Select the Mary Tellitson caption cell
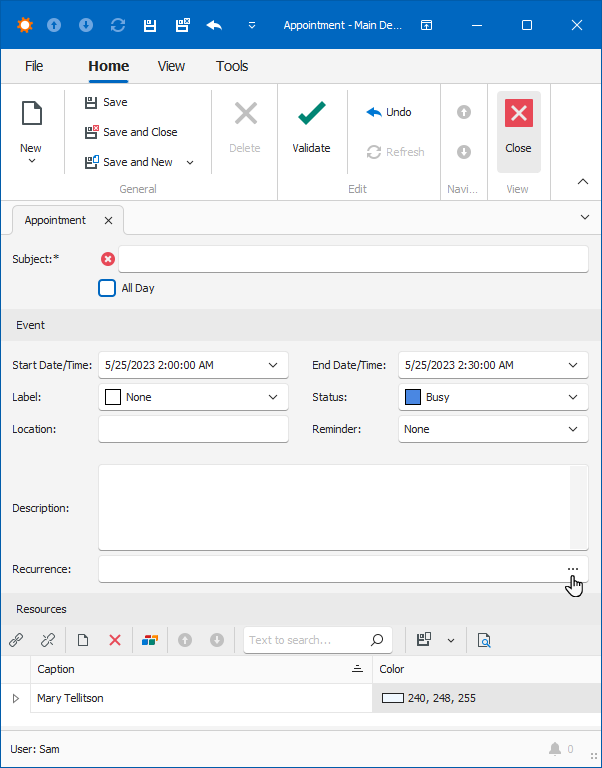602x768 pixels. coord(201,698)
